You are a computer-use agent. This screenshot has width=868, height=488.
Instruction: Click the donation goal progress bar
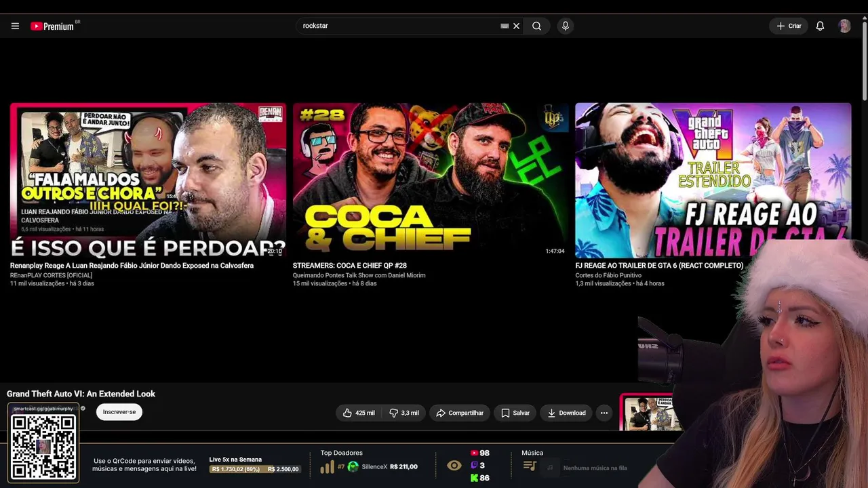(x=255, y=469)
